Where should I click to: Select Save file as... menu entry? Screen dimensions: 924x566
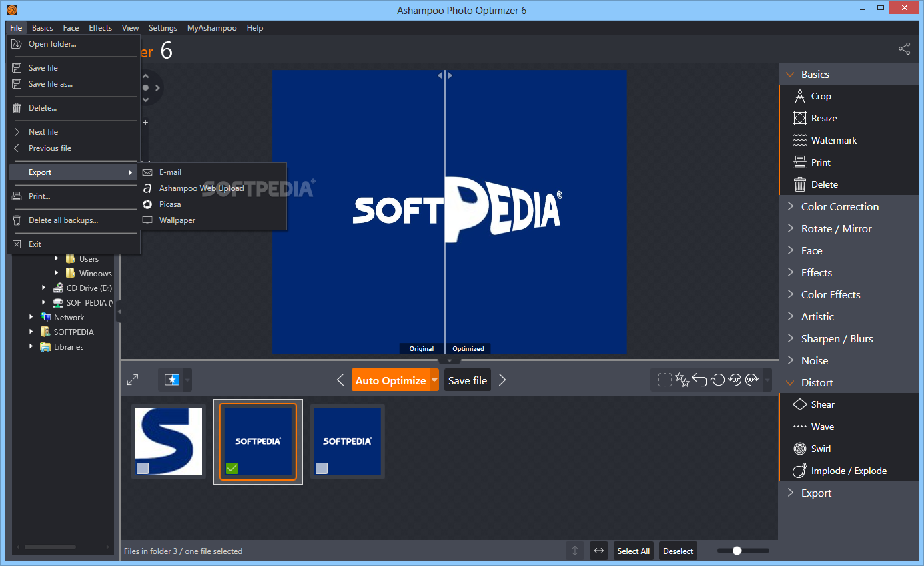[x=73, y=84]
